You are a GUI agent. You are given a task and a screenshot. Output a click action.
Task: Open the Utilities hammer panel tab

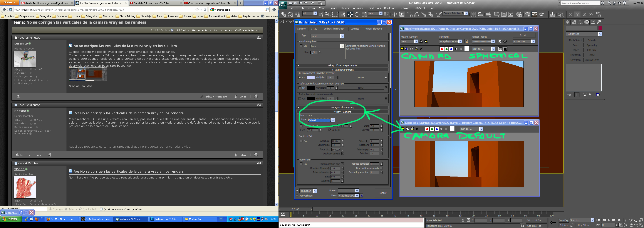[599, 22]
